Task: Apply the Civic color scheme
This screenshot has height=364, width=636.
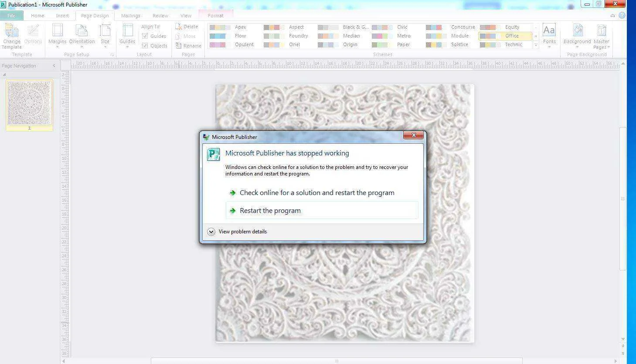Action: click(x=396, y=27)
